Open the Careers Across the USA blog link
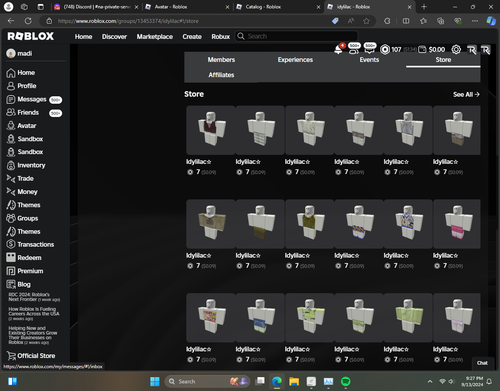The width and height of the screenshot is (500, 391). click(34, 314)
